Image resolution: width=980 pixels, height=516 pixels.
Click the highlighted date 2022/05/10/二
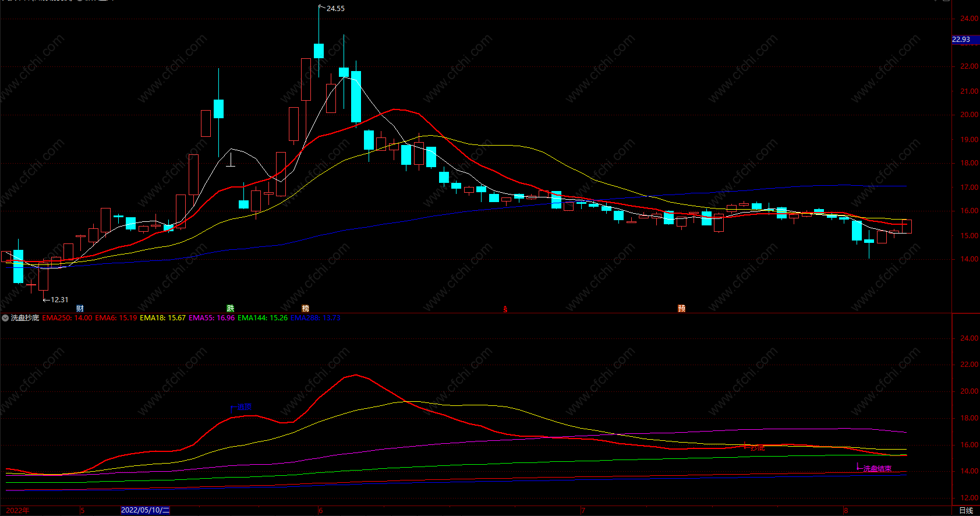coord(146,510)
